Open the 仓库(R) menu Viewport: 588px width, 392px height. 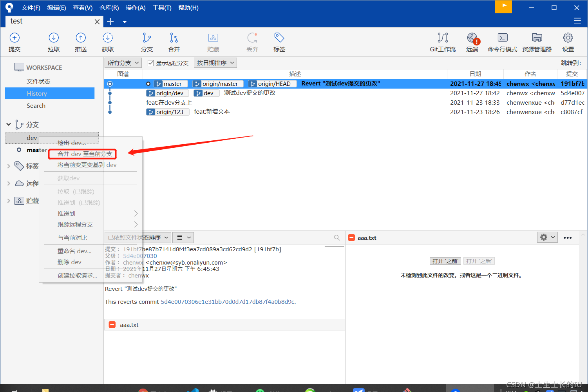(x=109, y=7)
